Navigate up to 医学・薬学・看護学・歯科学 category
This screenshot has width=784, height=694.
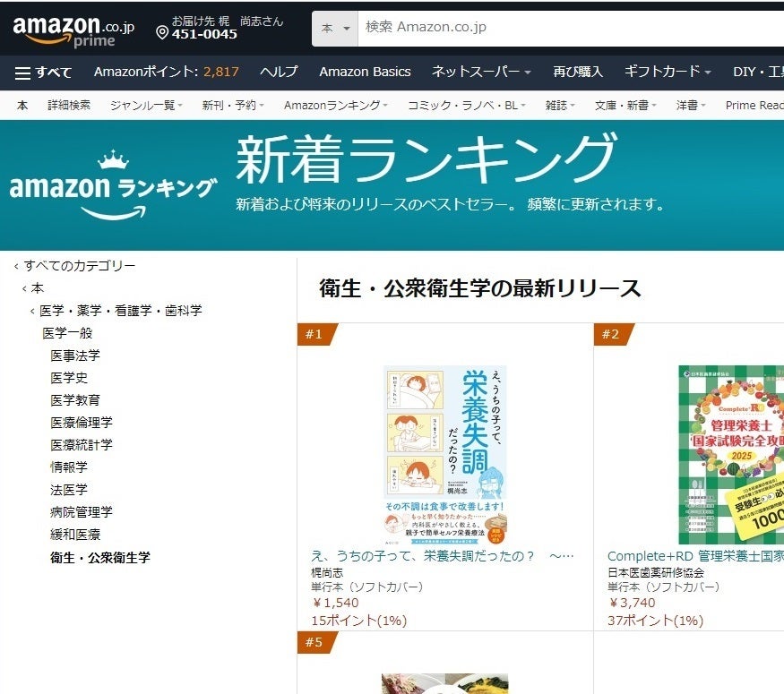coord(120,311)
